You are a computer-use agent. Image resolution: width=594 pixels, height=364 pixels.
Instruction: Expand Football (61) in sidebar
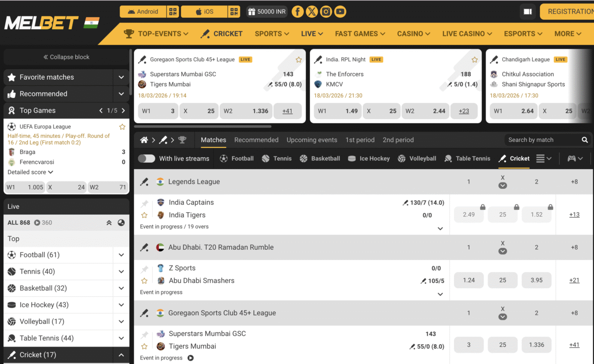pos(121,255)
